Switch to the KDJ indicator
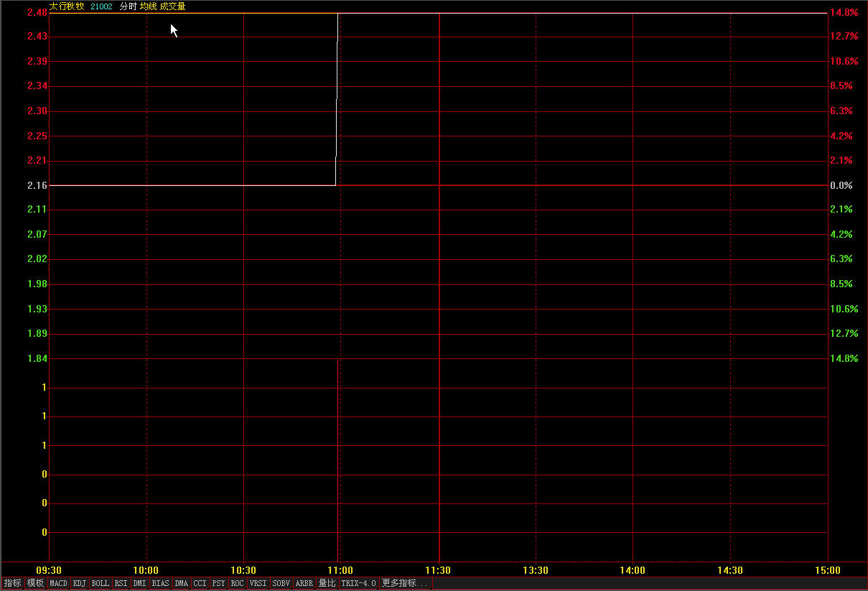868x591 pixels. [x=79, y=583]
